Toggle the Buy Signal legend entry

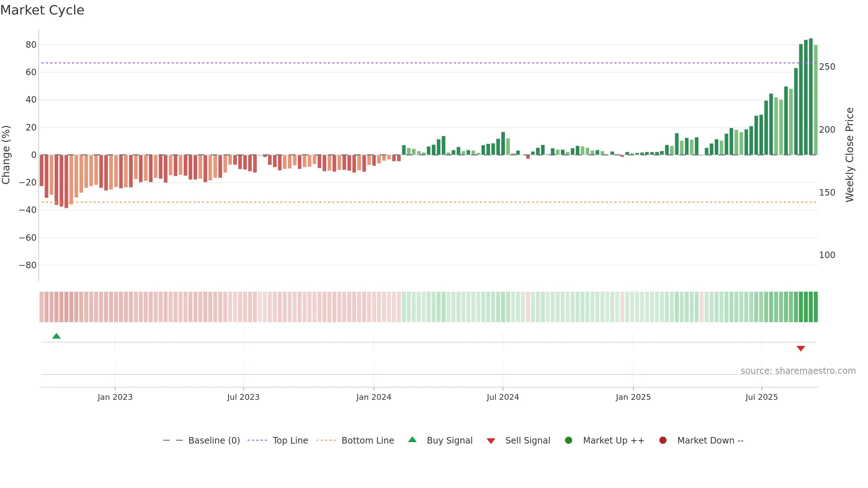(x=440, y=440)
